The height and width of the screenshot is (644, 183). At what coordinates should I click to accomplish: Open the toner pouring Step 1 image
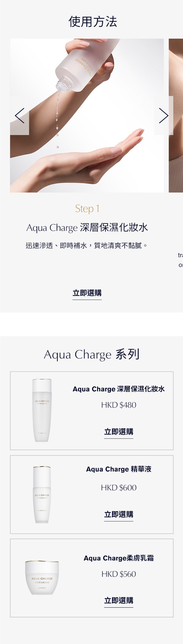pos(87,116)
